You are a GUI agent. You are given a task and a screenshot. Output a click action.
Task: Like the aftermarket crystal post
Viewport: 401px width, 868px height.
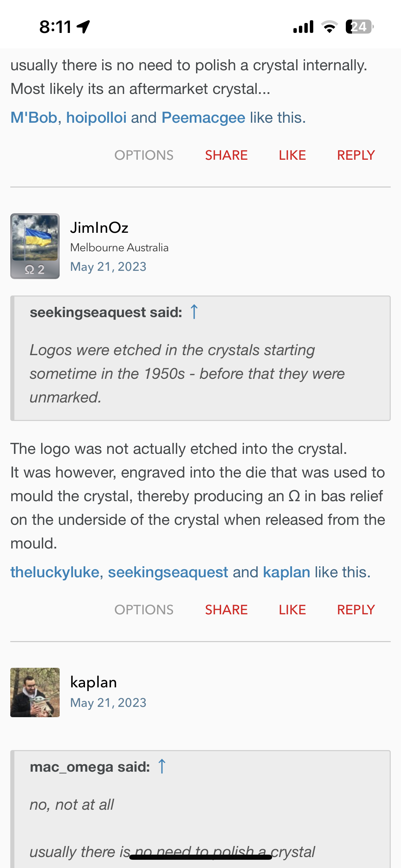292,155
